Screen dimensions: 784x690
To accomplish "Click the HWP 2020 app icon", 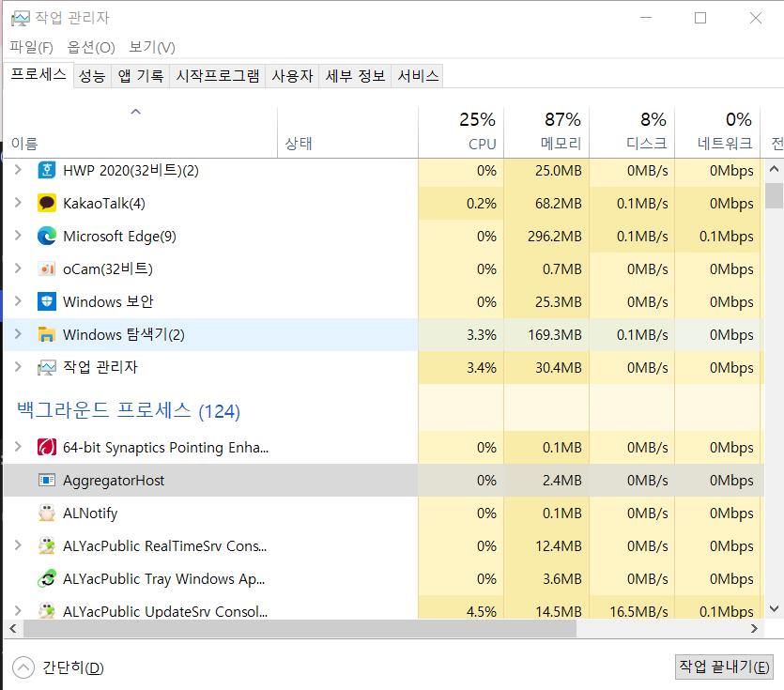I will click(x=47, y=171).
